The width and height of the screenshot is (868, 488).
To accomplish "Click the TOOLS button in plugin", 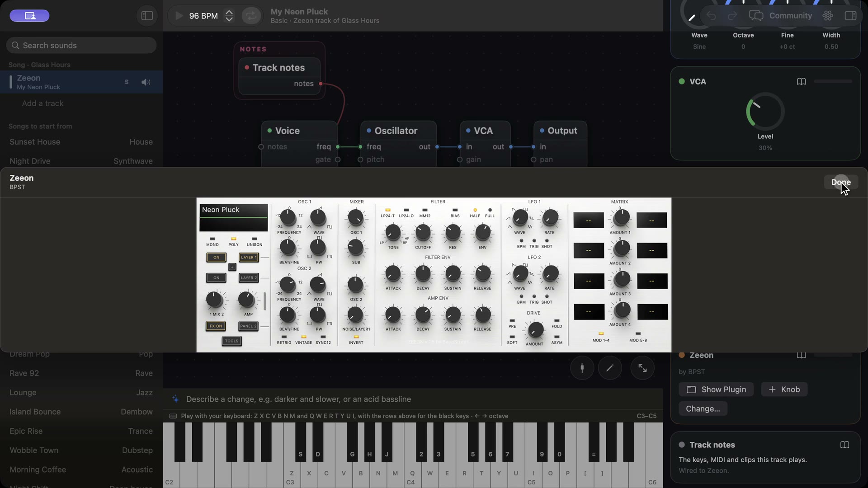I will pos(231,341).
